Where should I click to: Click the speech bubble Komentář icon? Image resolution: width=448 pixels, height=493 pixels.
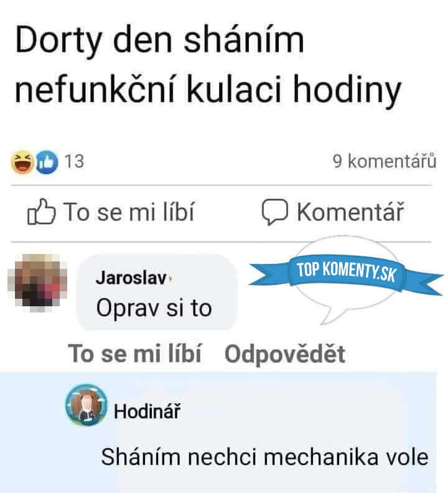coord(274,212)
